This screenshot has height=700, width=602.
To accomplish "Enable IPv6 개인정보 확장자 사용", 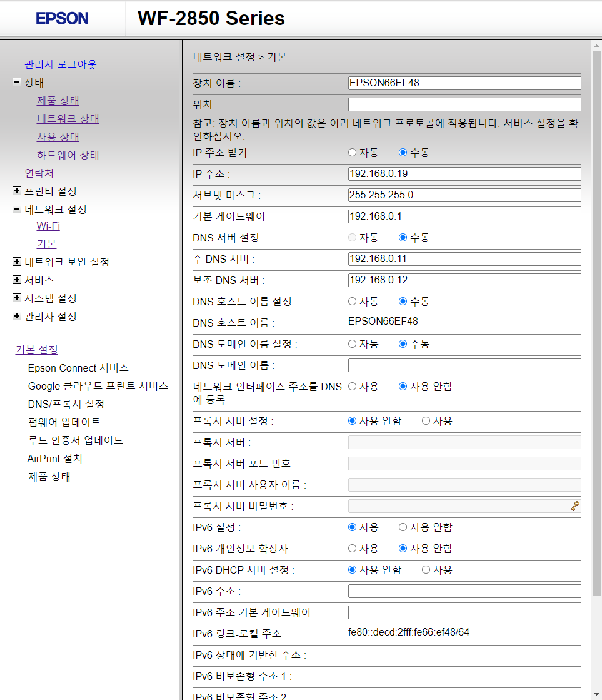I will coord(352,548).
